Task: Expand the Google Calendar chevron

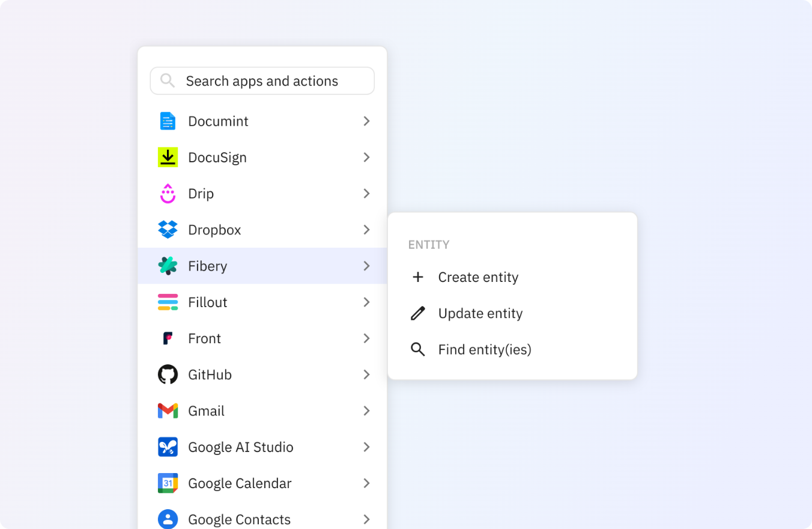Action: pyautogui.click(x=366, y=483)
